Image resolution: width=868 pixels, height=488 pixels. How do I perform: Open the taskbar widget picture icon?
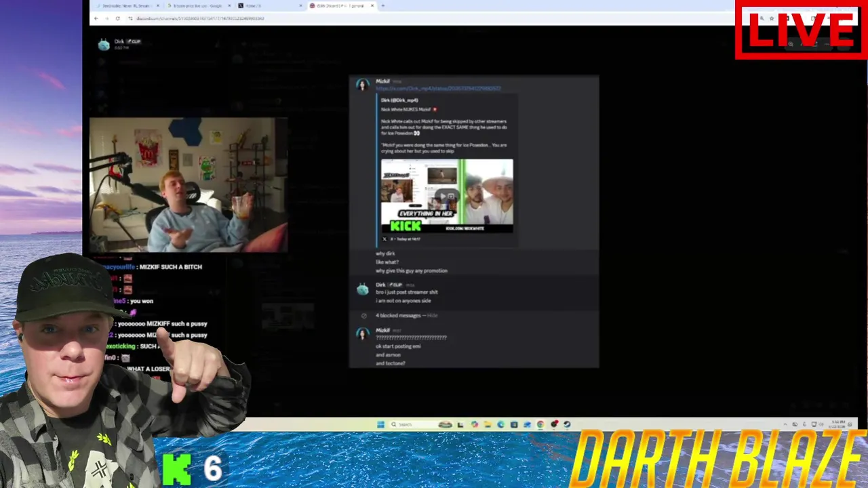(x=446, y=424)
